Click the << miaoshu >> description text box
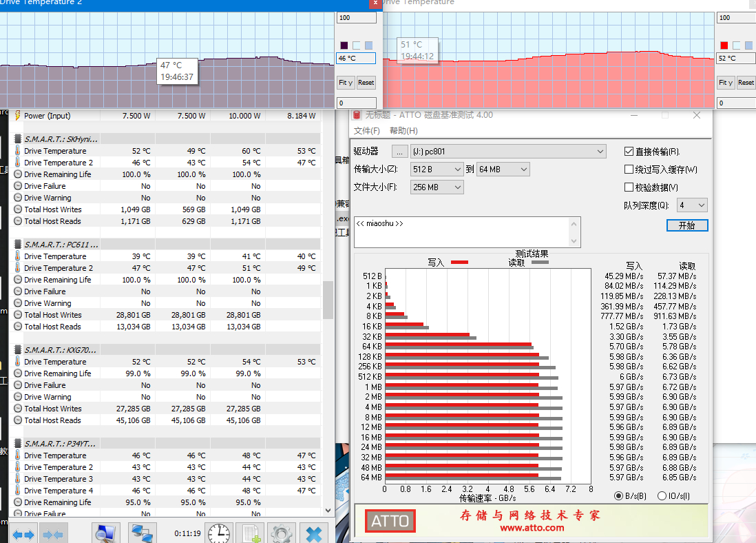 click(x=468, y=232)
